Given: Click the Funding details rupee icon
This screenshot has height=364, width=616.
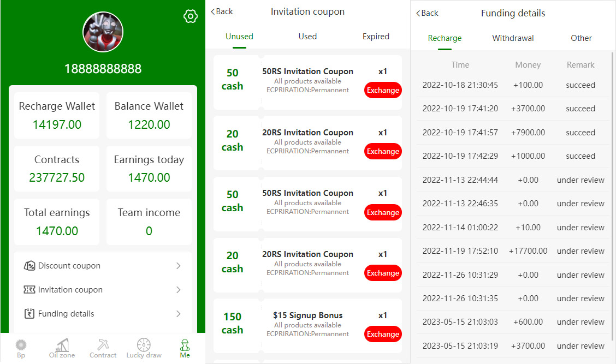Looking at the screenshot, I should point(29,314).
